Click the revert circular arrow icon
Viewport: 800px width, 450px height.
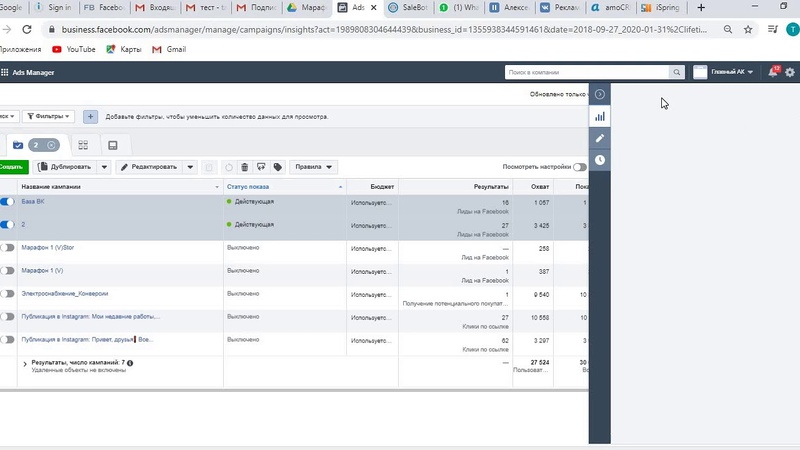(229, 167)
